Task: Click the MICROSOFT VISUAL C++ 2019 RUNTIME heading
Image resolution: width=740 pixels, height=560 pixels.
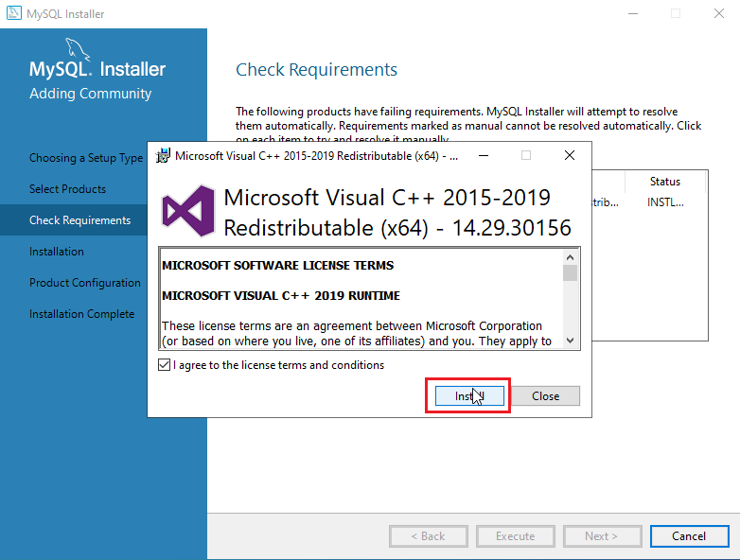Action: click(x=281, y=295)
